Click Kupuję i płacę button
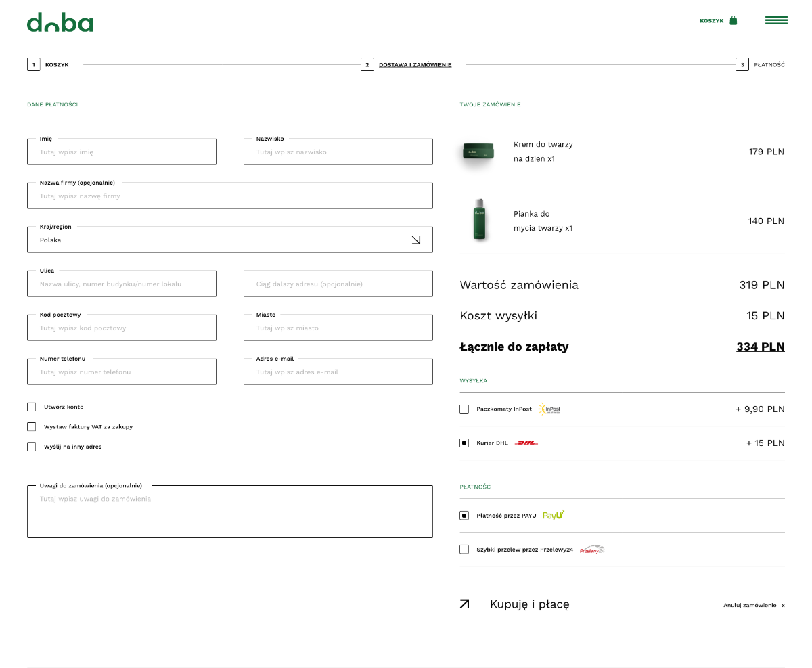Screen dimensions: 812x668 pos(529,604)
